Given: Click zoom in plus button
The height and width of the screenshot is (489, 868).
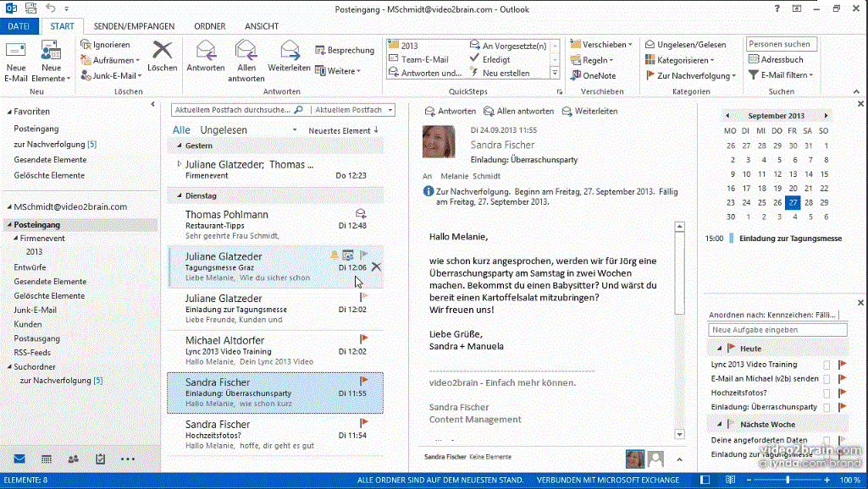Looking at the screenshot, I should pyautogui.click(x=827, y=480).
